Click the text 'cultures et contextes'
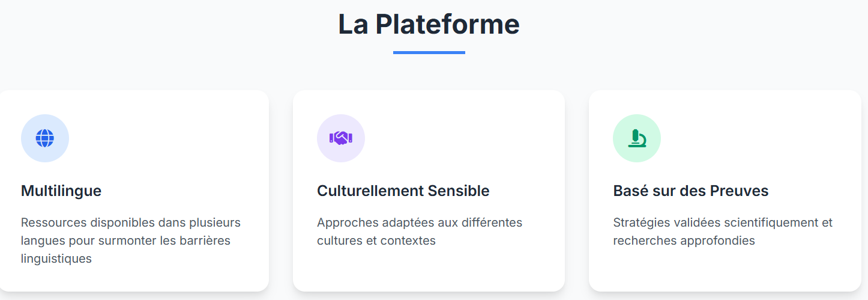Viewport: 868px width, 300px height. 376,240
